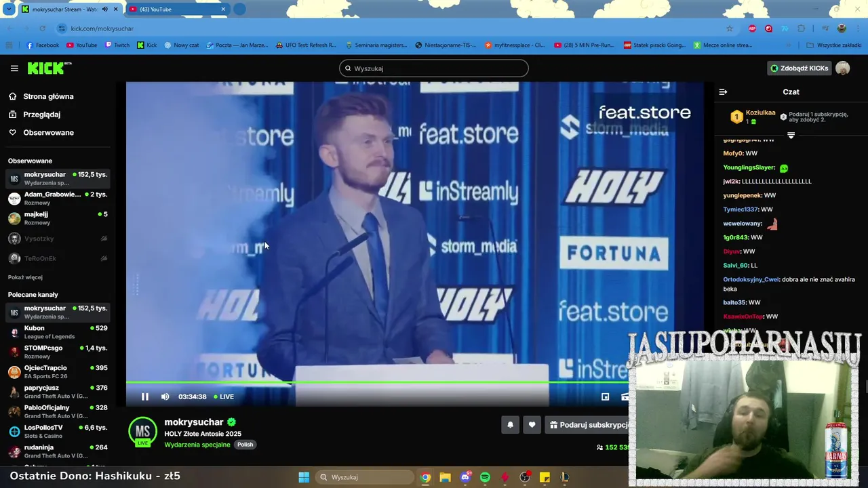Viewport: 868px width, 488px height.
Task: Click the KICK logo
Action: pos(49,68)
